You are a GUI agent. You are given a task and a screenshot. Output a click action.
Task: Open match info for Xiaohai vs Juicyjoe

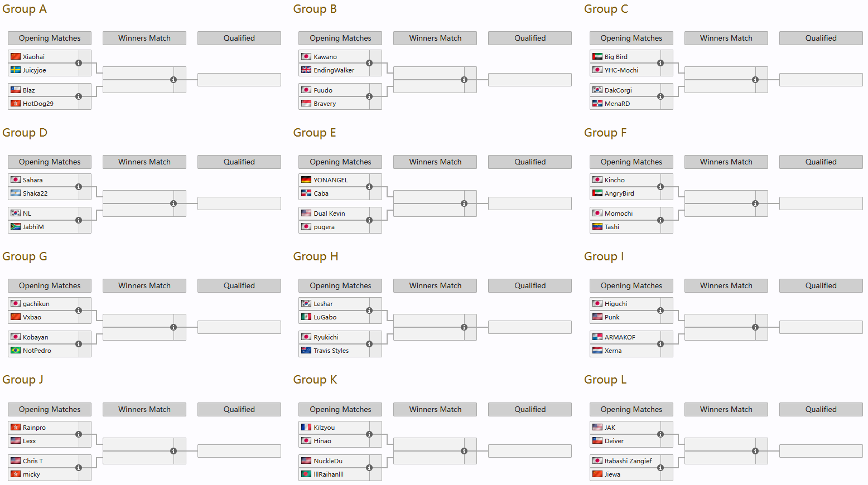[79, 63]
